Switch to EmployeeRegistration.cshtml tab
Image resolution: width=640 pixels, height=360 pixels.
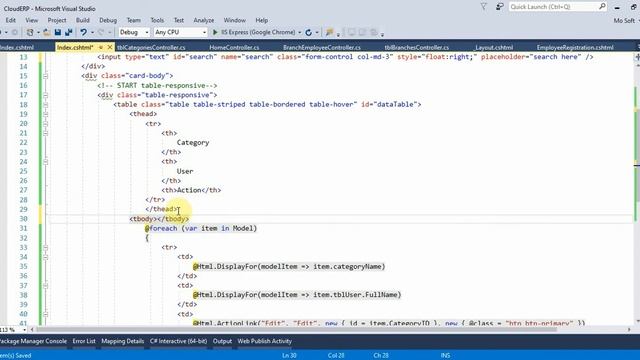coord(575,47)
